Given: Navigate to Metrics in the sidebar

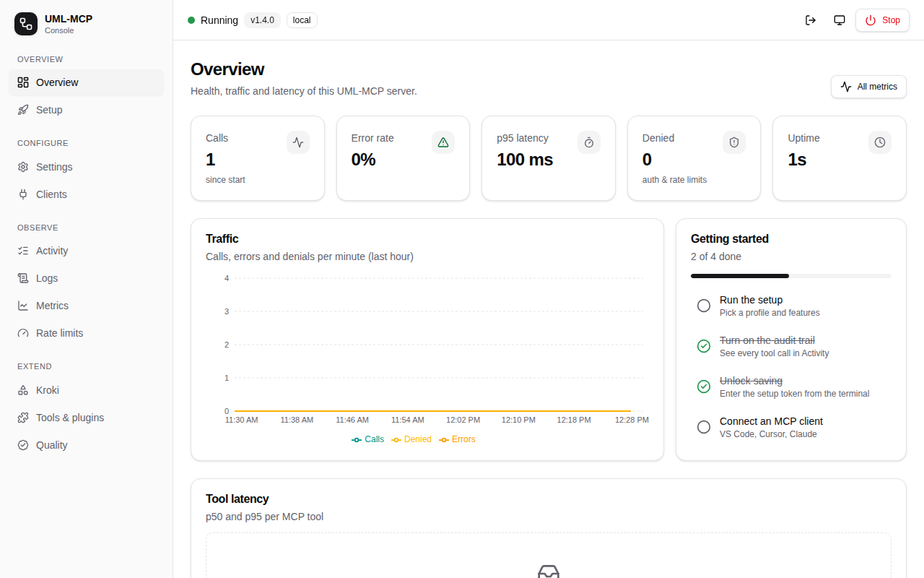Looking at the screenshot, I should 87,306.
